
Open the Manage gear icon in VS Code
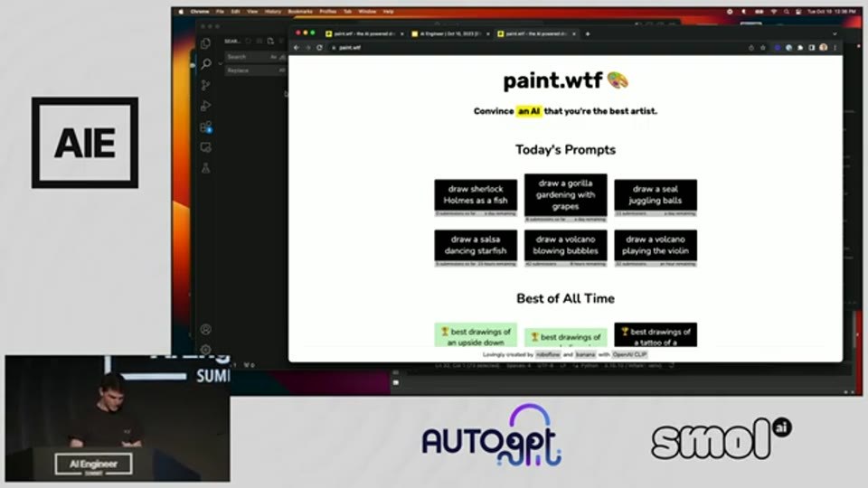pyautogui.click(x=205, y=350)
